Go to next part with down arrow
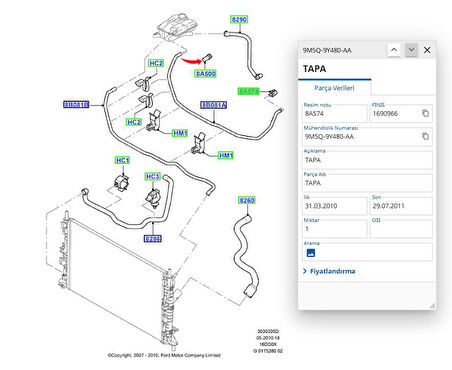The height and width of the screenshot is (370, 452). tap(411, 50)
